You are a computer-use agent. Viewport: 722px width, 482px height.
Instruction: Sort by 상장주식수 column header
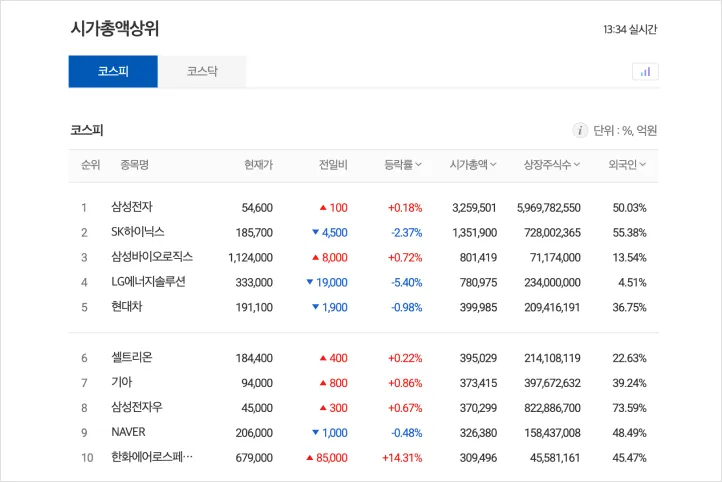(x=552, y=165)
